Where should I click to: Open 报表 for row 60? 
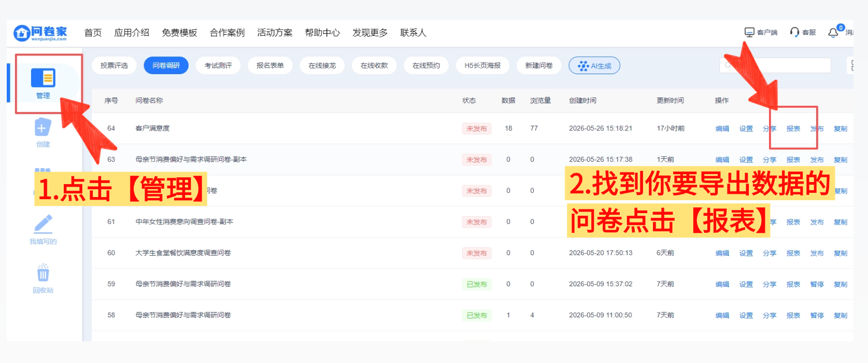[x=793, y=253]
